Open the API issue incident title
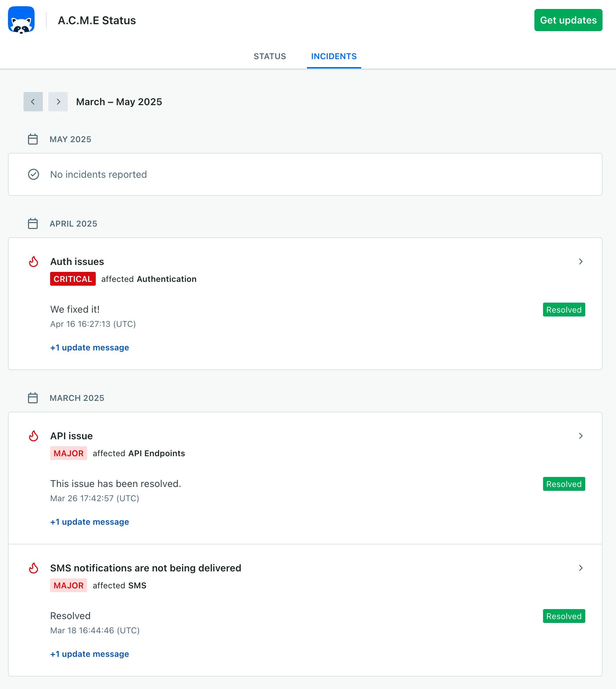 coord(72,436)
